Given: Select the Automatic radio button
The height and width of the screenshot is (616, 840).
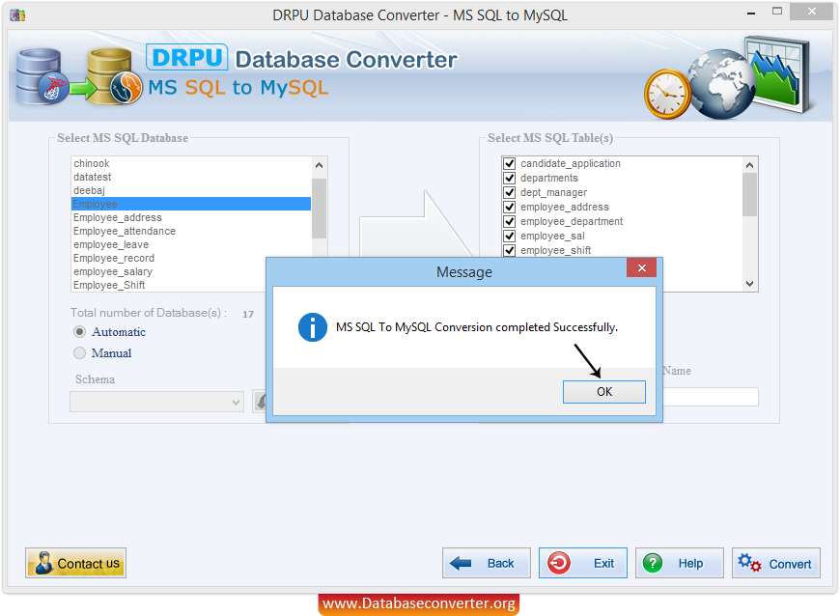Looking at the screenshot, I should [x=79, y=332].
